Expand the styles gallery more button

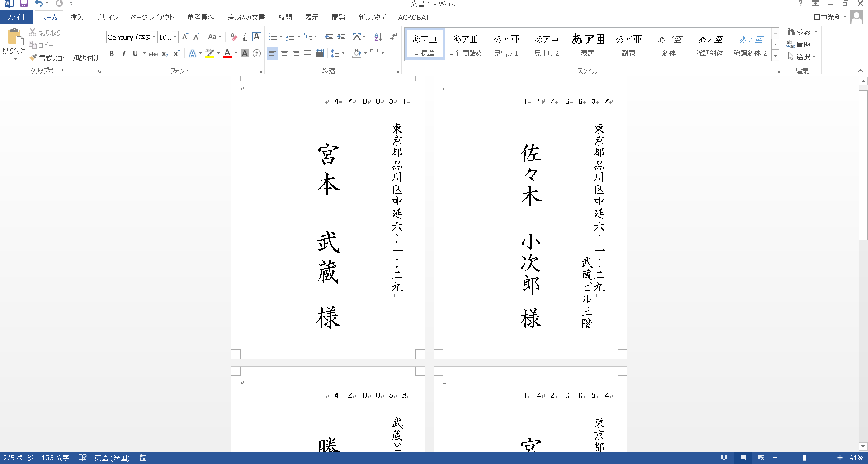point(775,55)
